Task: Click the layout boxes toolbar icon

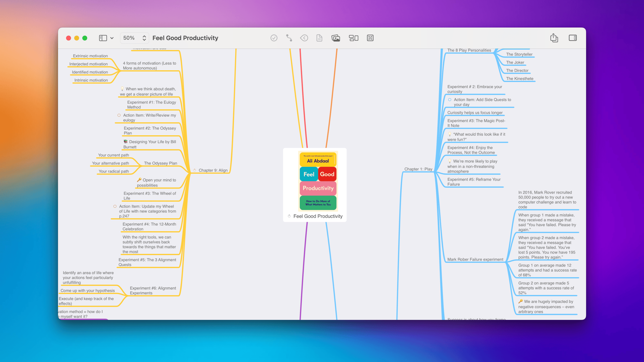Action: point(354,38)
